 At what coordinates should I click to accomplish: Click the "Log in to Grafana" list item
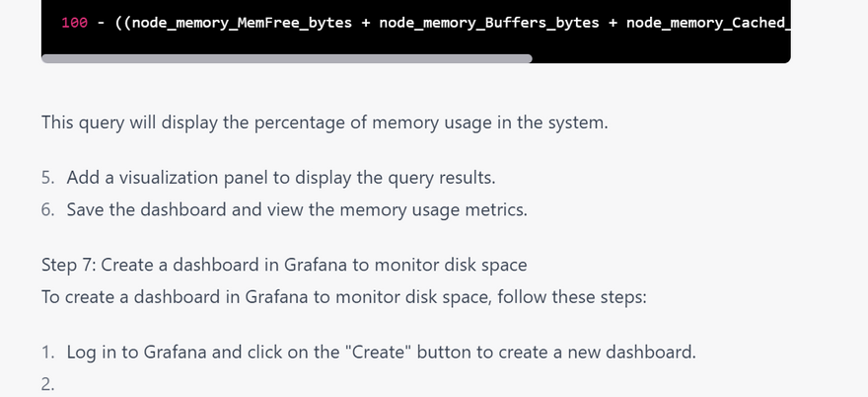point(381,351)
